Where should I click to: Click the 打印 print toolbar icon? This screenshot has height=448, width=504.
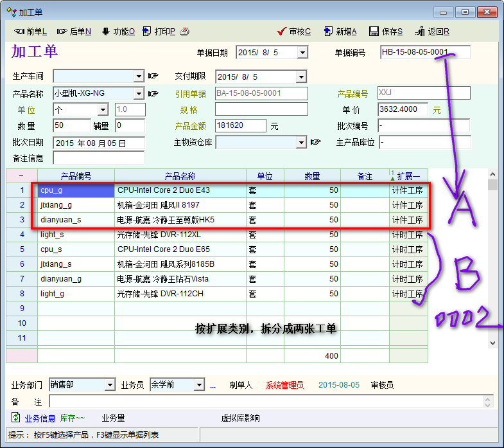[147, 31]
